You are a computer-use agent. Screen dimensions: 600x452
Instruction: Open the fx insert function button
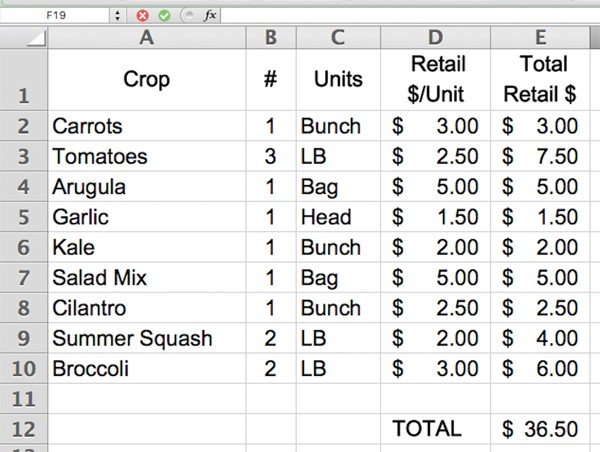point(210,16)
